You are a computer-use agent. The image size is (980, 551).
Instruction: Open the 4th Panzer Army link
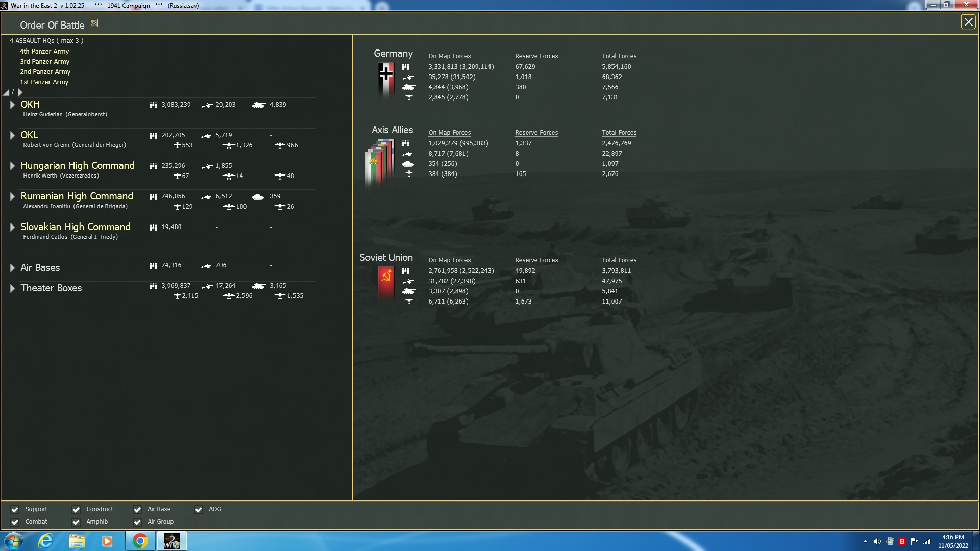tap(44, 52)
